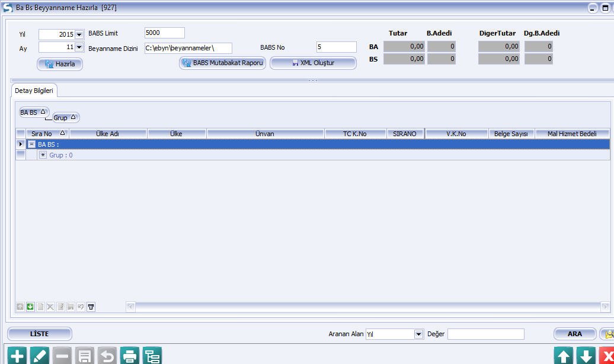This screenshot has width=614, height=364.
Task: Click the XML Oluştur button
Action: click(x=313, y=63)
